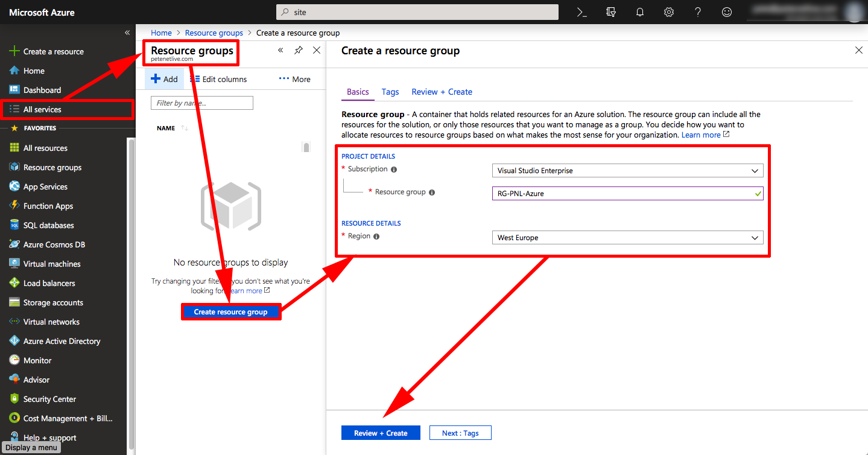Click the Resource groups breadcrumb link
This screenshot has height=455, width=868.
(214, 33)
